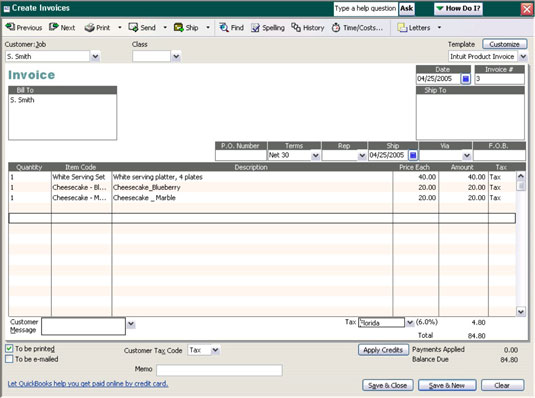Expand the Class dropdown
The height and width of the screenshot is (398, 535).
pyautogui.click(x=176, y=56)
